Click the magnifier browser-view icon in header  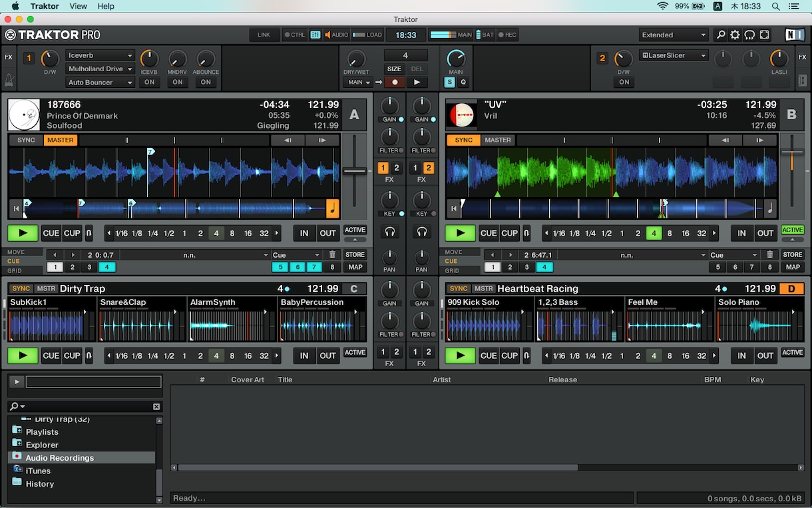click(x=720, y=35)
